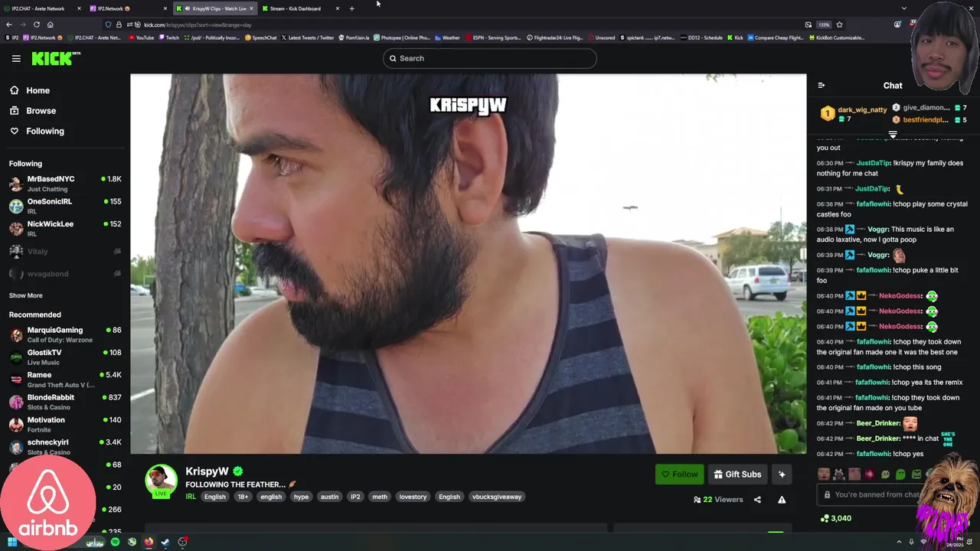Expand followed channels with Show More

(25, 295)
